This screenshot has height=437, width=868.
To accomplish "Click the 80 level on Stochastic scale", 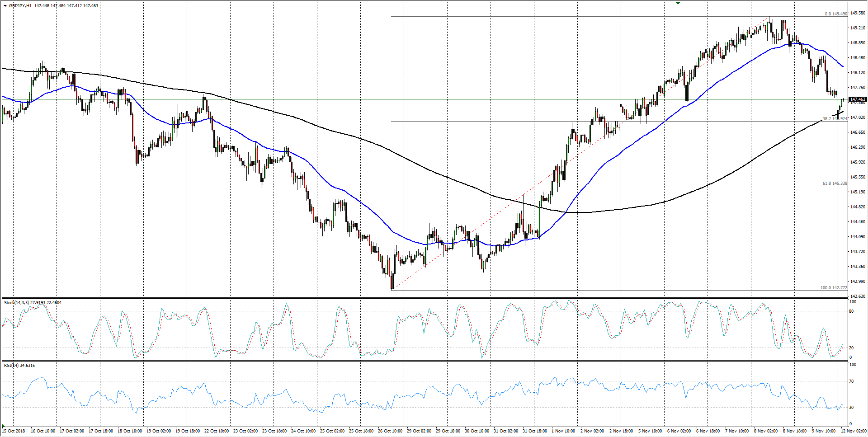I will 851,311.
